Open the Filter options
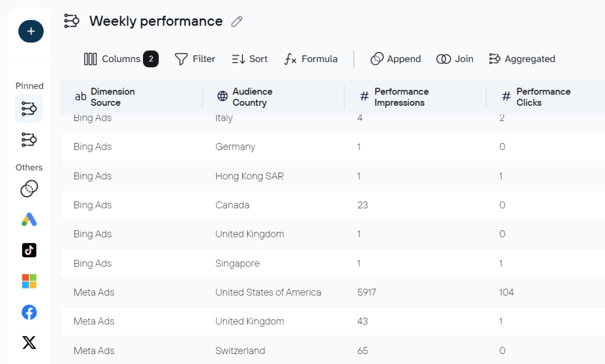605x364 pixels. coord(195,59)
